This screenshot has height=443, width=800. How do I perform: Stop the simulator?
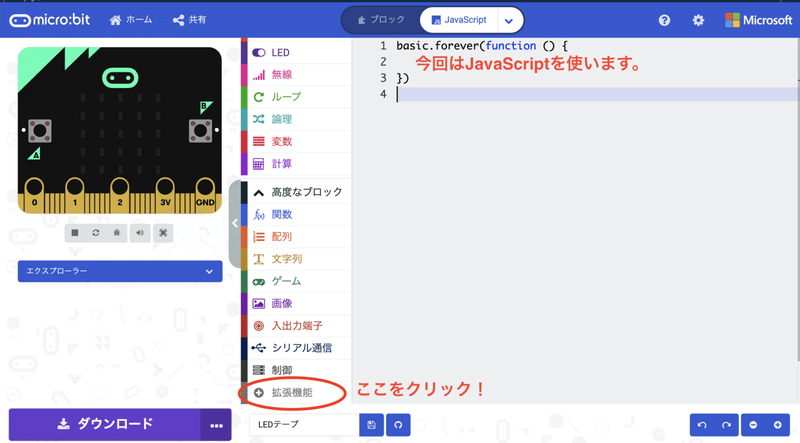point(75,233)
